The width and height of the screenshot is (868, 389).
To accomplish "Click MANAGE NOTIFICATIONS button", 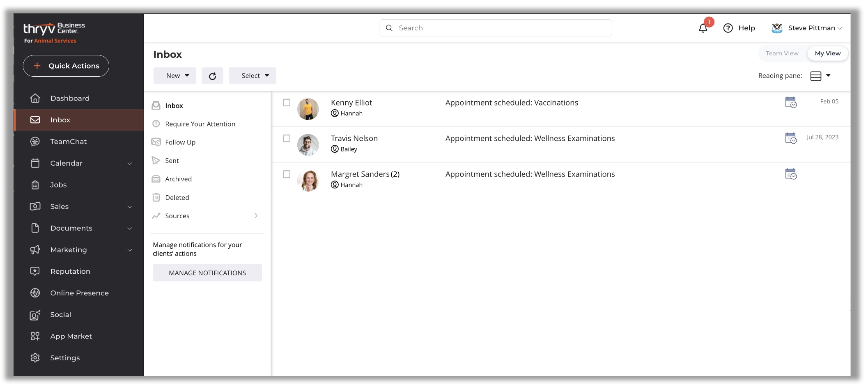I will [207, 273].
